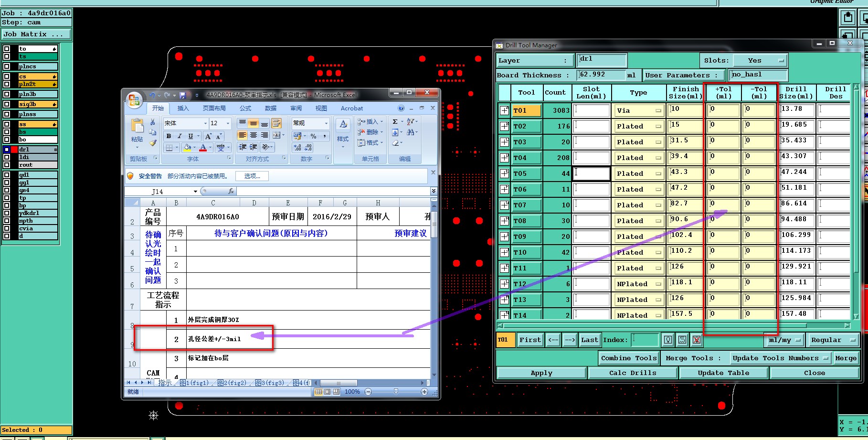
Task: Toggle the checkbox for layer 'rout'
Action: point(7,165)
